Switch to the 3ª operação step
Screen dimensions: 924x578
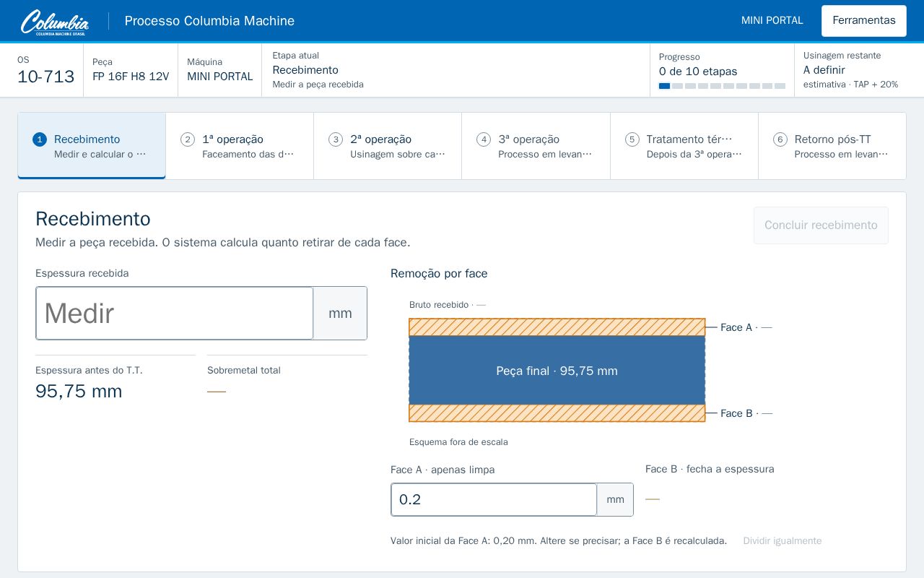536,145
